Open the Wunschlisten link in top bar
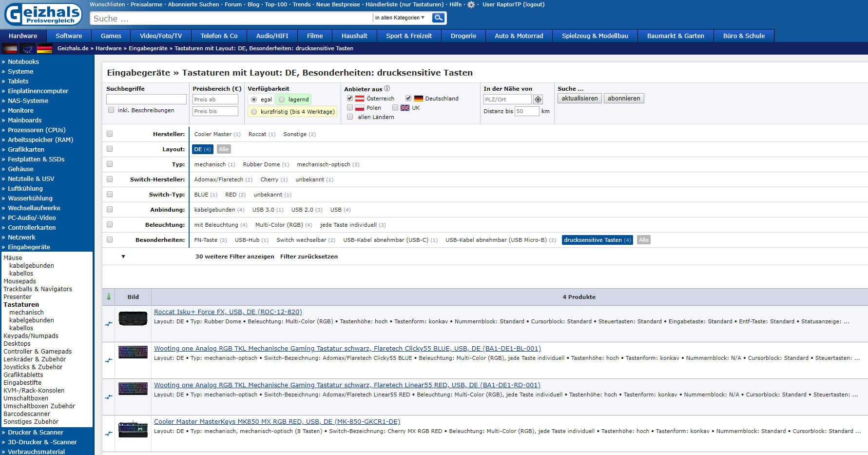This screenshot has width=868, height=455. pyautogui.click(x=107, y=4)
